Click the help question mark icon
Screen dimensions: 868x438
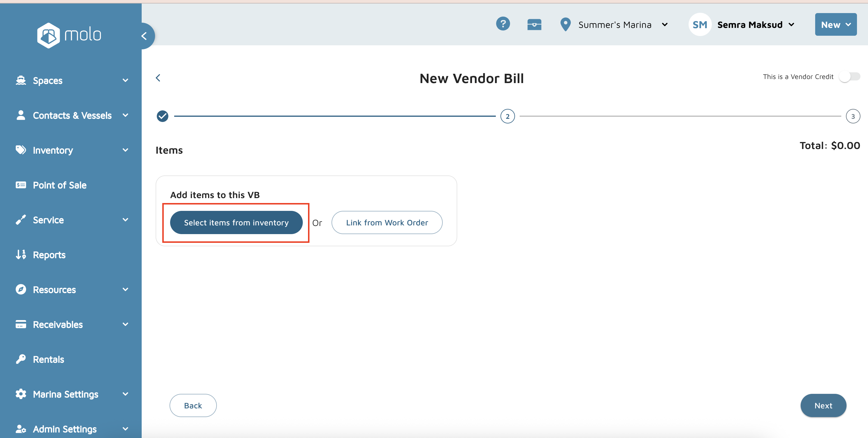coord(503,24)
